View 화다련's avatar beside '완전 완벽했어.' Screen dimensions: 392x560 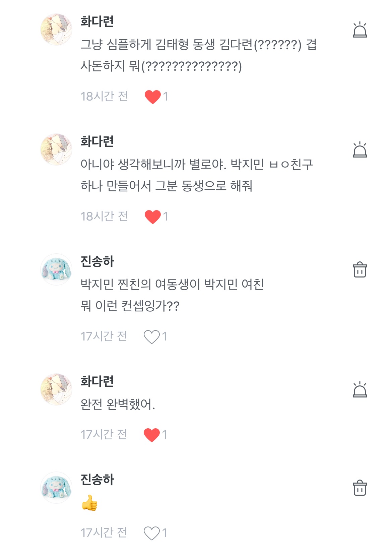tap(56, 389)
